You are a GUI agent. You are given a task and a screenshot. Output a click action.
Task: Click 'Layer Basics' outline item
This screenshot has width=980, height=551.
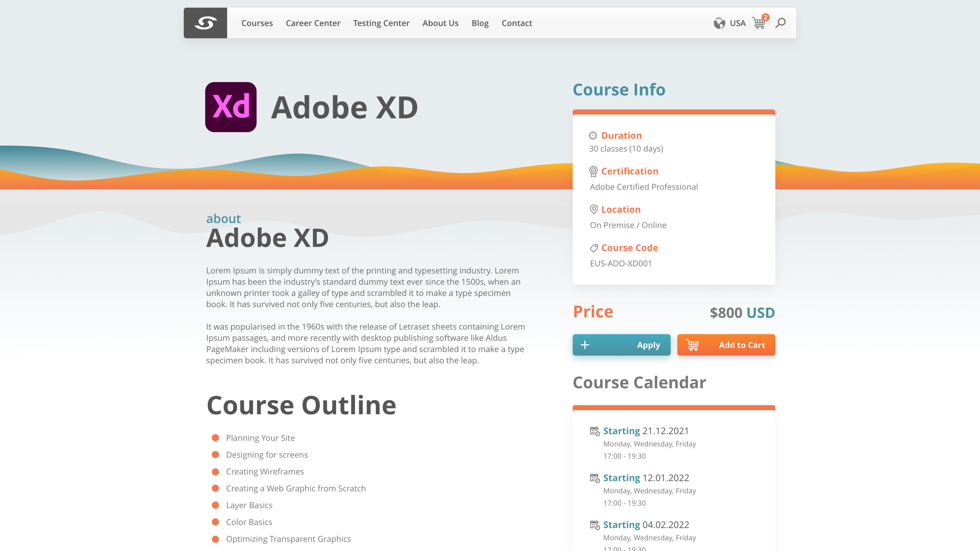[249, 505]
